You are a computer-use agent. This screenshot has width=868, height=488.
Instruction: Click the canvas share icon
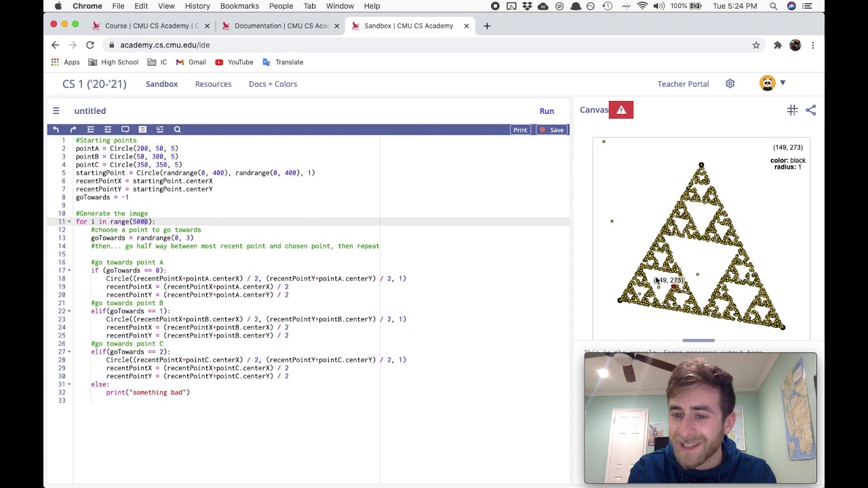(x=811, y=110)
